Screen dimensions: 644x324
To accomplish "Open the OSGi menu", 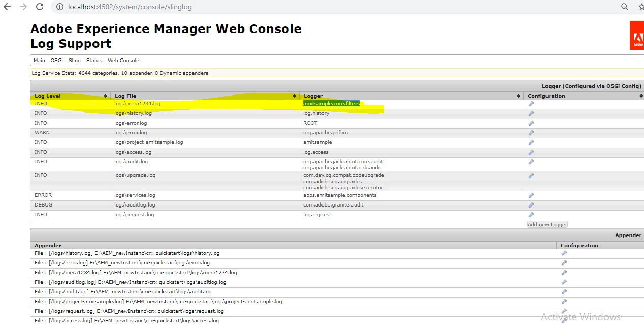I will [56, 61].
